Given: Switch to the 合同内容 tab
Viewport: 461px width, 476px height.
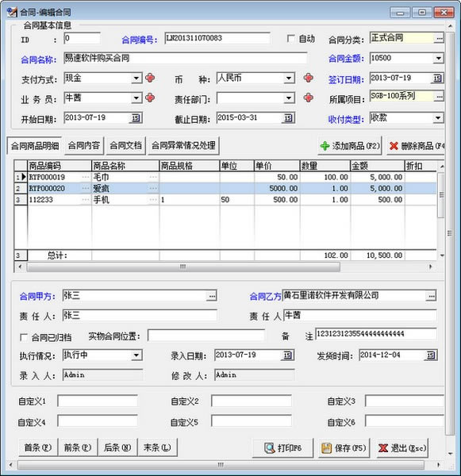Looking at the screenshot, I should (x=84, y=145).
